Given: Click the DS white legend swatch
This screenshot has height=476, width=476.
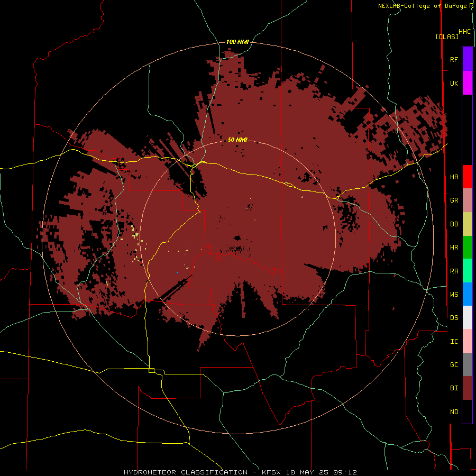Looking at the screenshot, I should [x=467, y=317].
